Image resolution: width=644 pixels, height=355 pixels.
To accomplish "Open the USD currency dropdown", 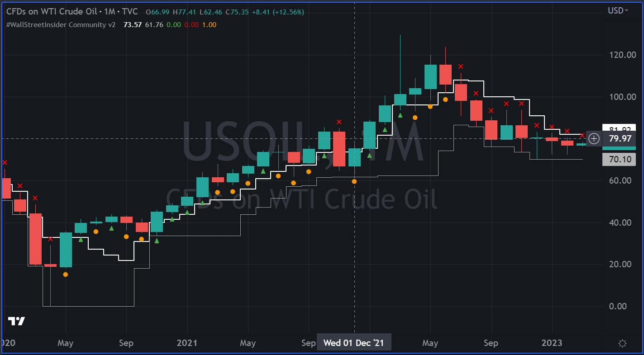I will [x=618, y=10].
